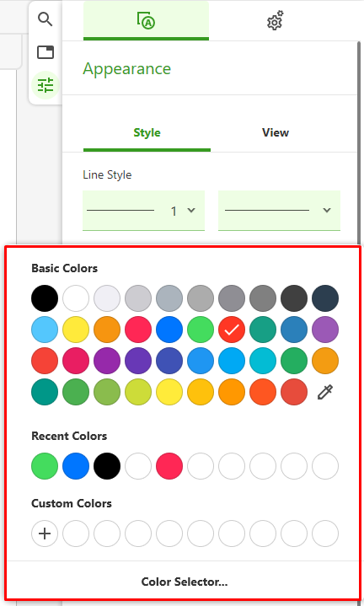Click the chevron next to thickness 1
The width and height of the screenshot is (364, 606).
(x=191, y=210)
